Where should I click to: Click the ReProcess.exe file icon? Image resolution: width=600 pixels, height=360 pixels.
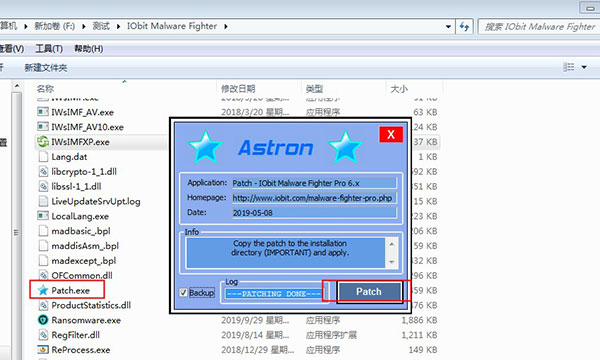[43, 350]
